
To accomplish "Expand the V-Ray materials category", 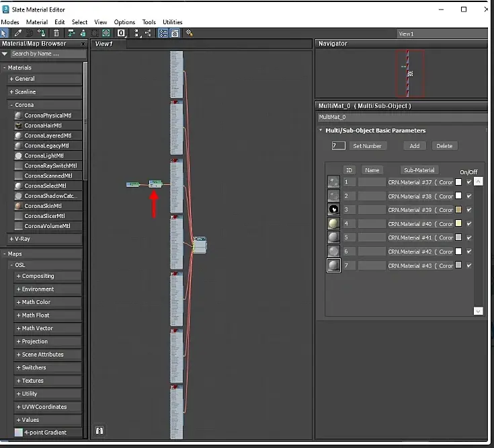I will [11, 239].
